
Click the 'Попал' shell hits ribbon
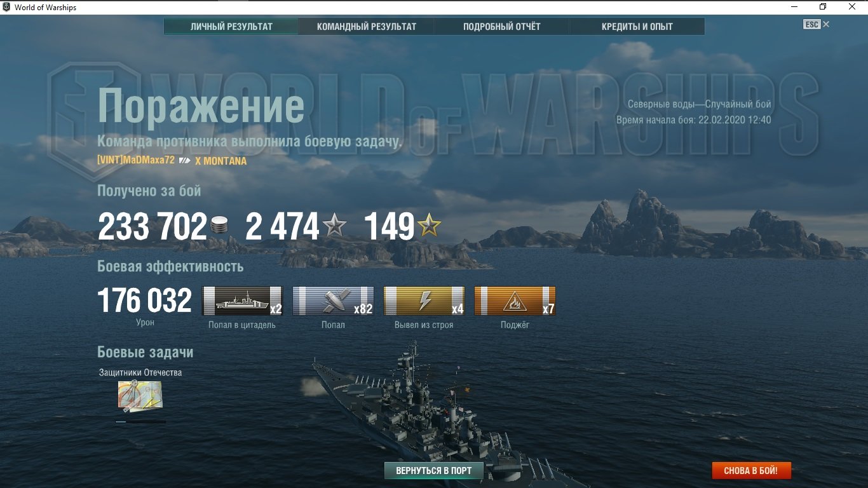coord(333,301)
